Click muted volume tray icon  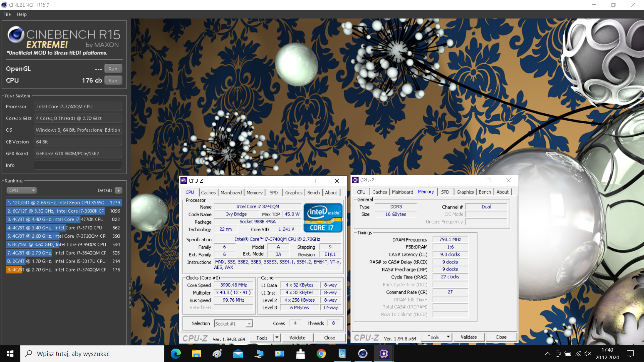coord(588,354)
